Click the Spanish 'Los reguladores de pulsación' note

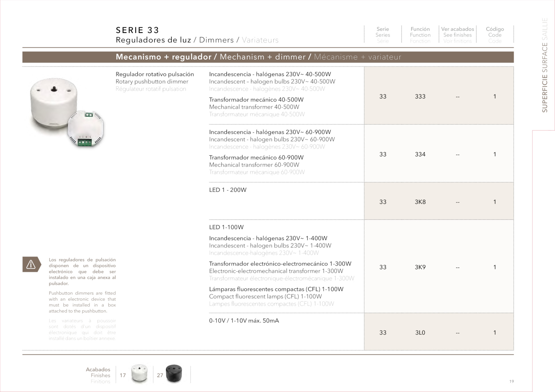[82, 271]
